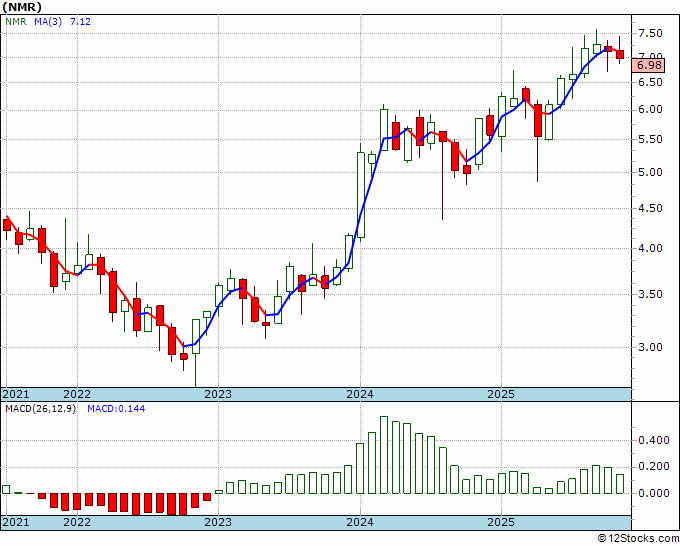The image size is (680, 546).
Task: Select the 6.00 price axis label
Action: click(650, 110)
